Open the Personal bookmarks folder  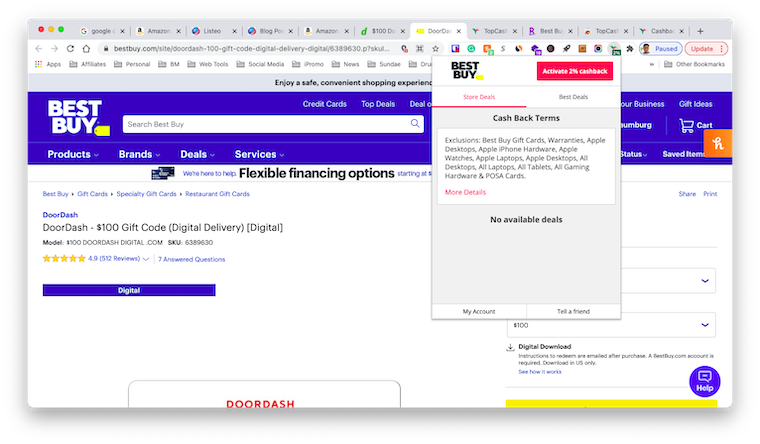pos(132,64)
